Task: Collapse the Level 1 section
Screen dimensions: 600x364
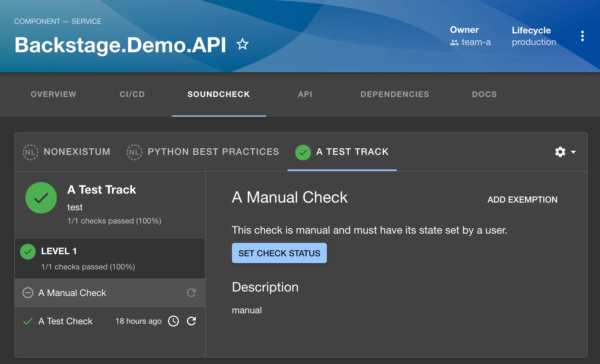Action: point(110,258)
